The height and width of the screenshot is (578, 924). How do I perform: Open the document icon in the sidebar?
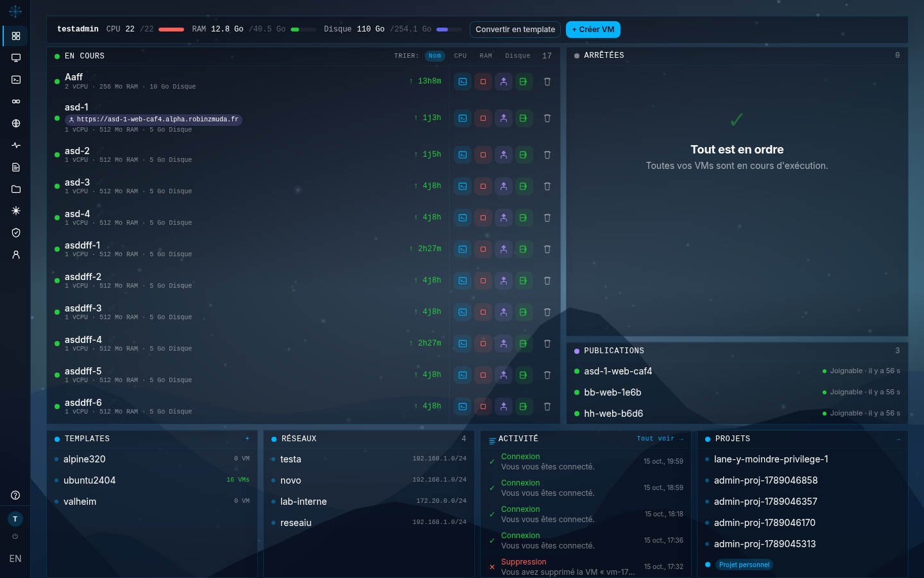tap(16, 167)
